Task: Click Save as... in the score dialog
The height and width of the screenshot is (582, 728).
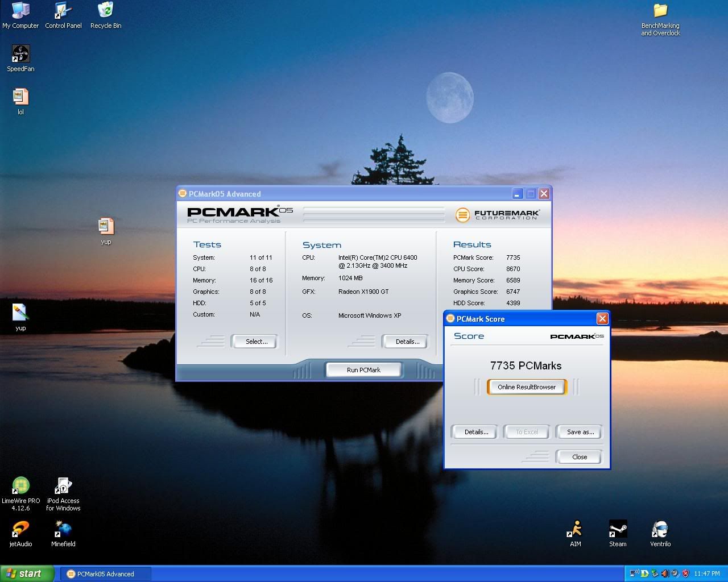Action: [579, 432]
